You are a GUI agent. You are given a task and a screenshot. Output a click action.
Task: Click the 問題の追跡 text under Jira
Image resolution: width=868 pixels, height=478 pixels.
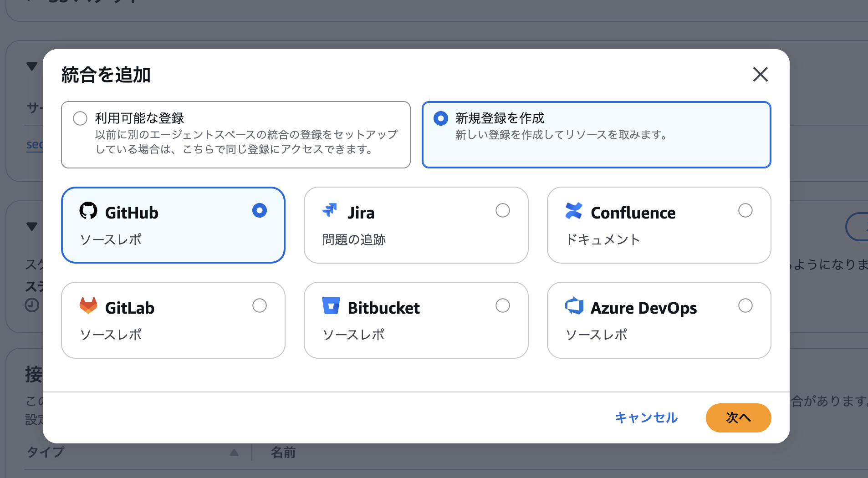[x=354, y=239]
